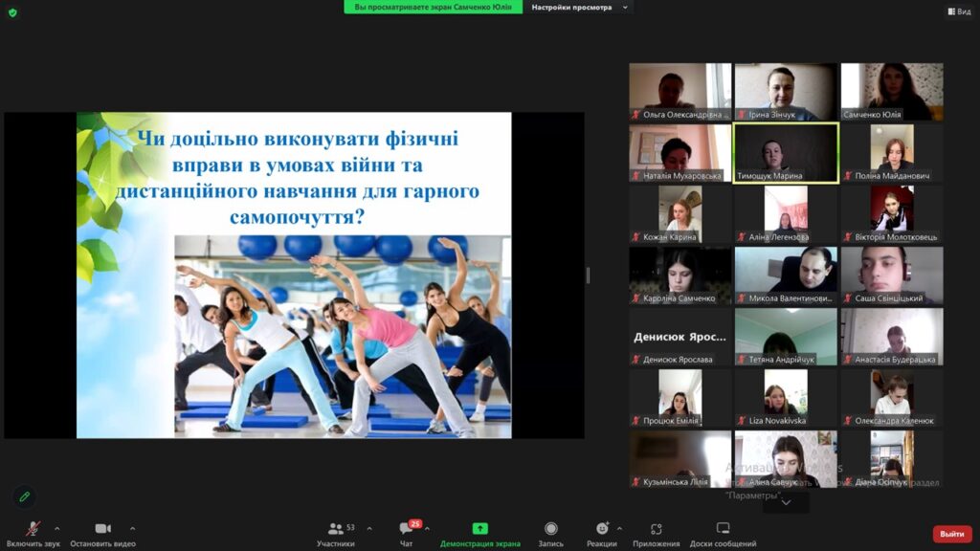Select Тимощук Марина video thumbnail
980x551 pixels.
(x=786, y=153)
